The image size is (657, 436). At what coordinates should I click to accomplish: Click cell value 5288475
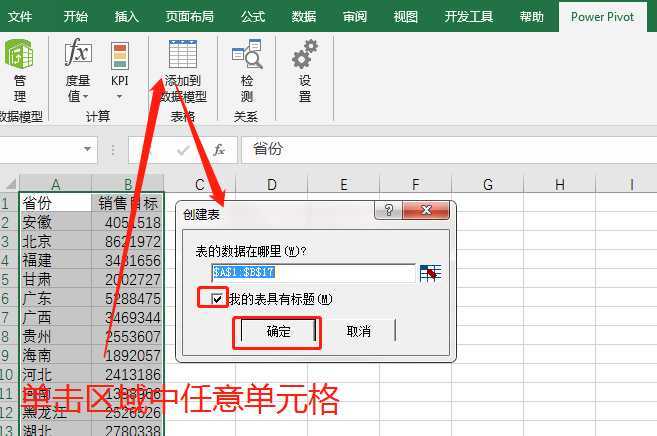click(x=128, y=298)
